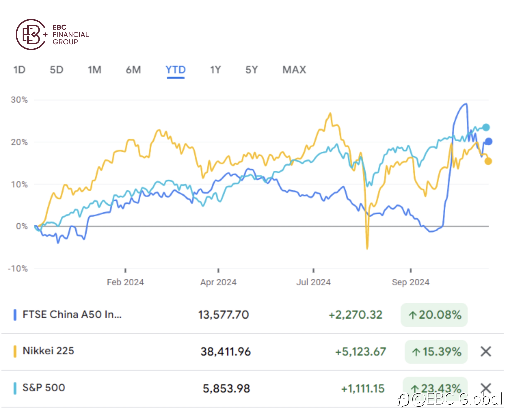The image size is (507, 420).
Task: Click the value 38,411.96
Action: pos(226,352)
